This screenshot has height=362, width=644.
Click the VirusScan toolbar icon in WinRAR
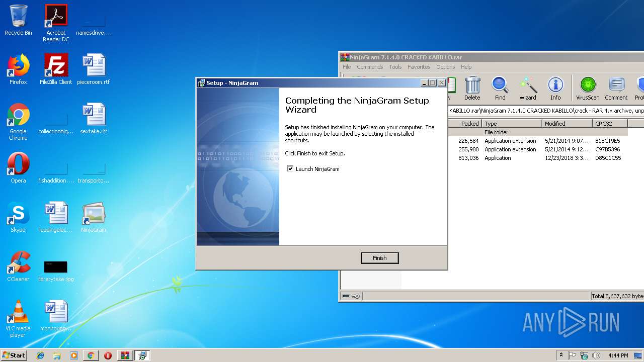(588, 88)
